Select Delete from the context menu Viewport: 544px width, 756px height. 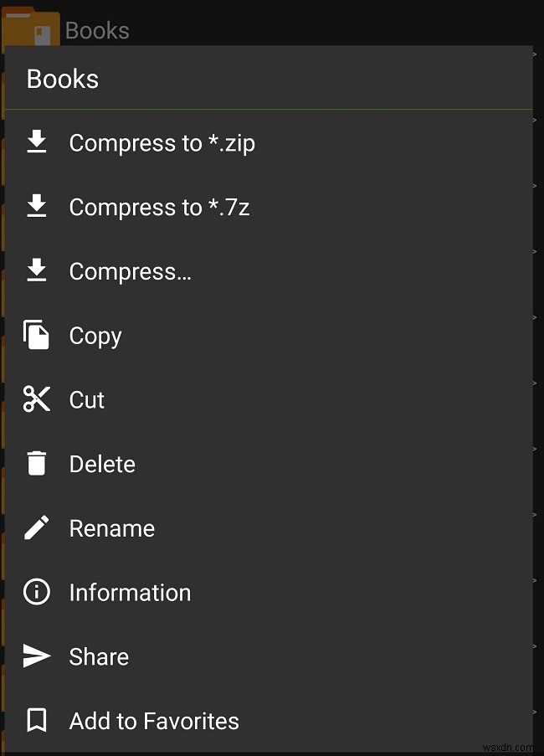[x=102, y=463]
